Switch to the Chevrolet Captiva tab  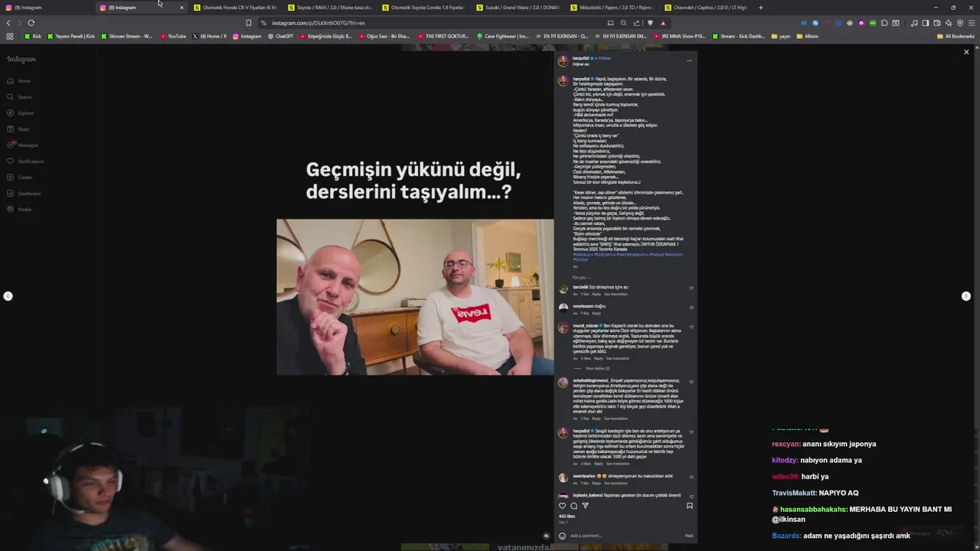[707, 8]
